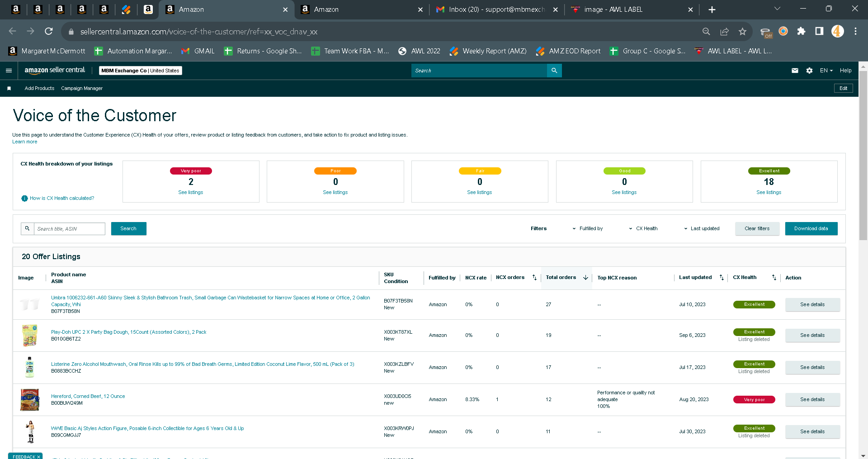
Task: Switch to image - AWL LABEL tab
Action: [632, 9]
